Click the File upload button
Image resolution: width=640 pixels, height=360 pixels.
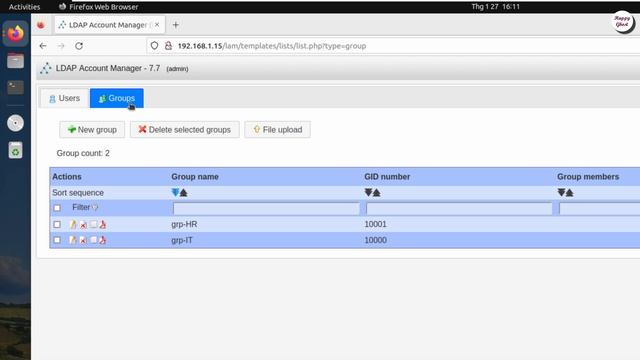[278, 130]
